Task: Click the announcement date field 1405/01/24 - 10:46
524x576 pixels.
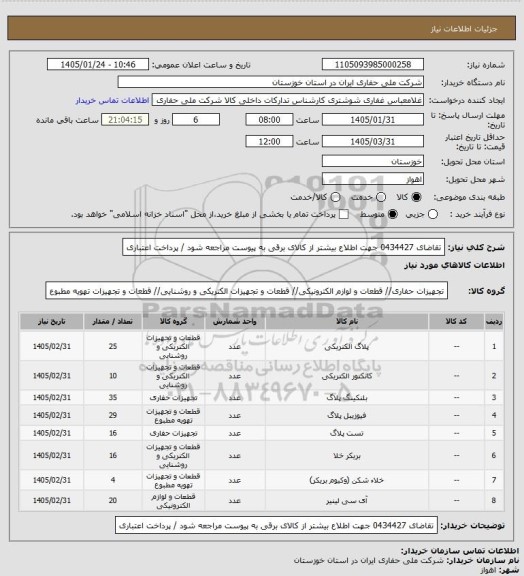Action: pyautogui.click(x=98, y=64)
